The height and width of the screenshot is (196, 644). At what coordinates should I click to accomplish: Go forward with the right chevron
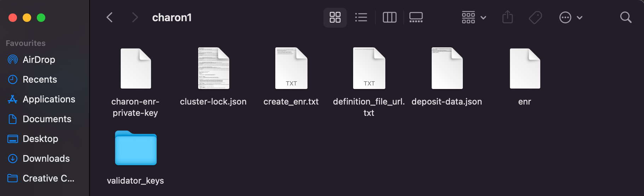tap(135, 17)
